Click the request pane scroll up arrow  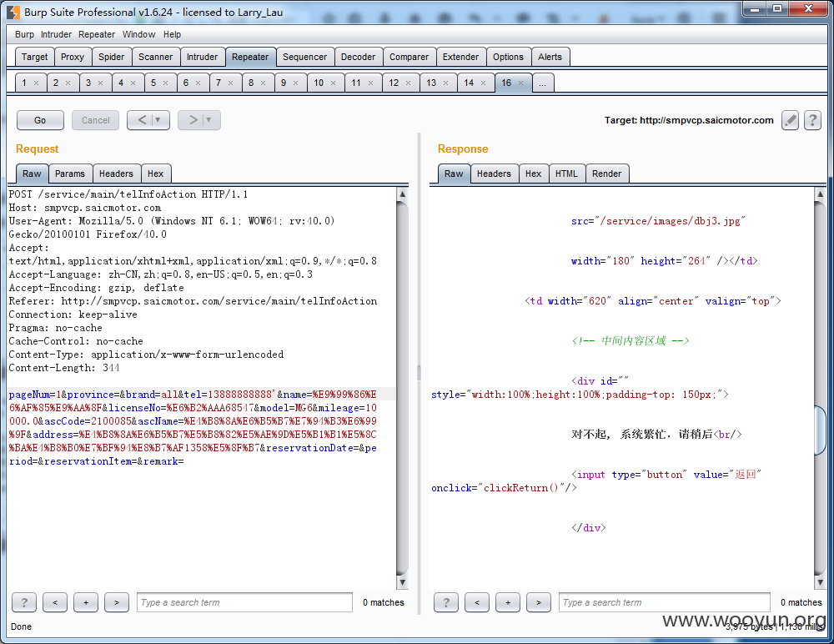(403, 194)
